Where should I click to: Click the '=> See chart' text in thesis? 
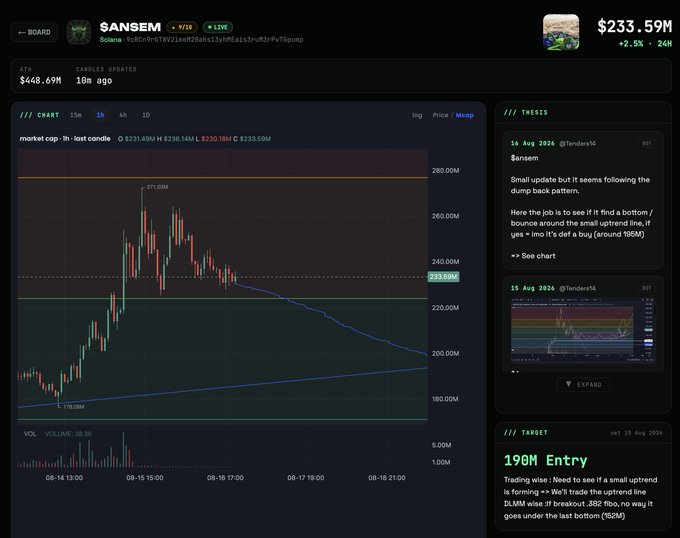click(x=533, y=256)
